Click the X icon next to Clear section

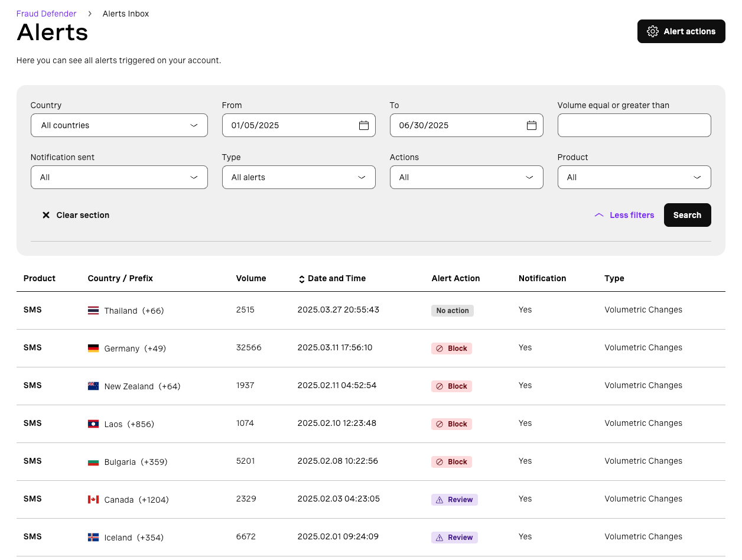(x=46, y=214)
